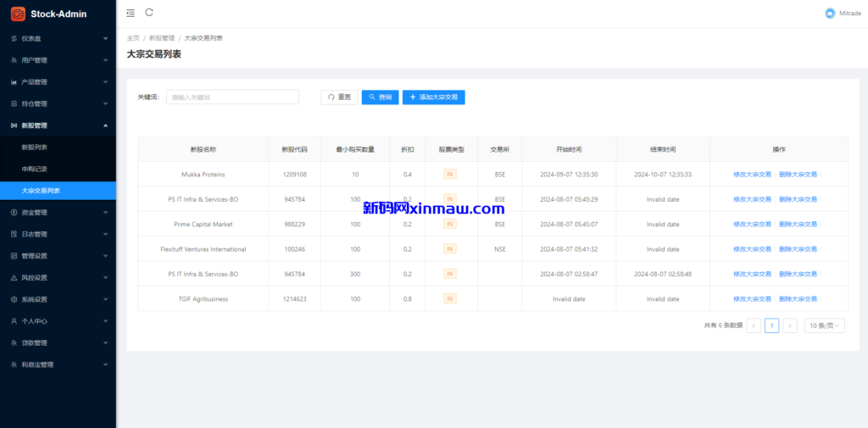The height and width of the screenshot is (428, 868).
Task: Click 删除大宗交易 for TGIF Agribusiness
Action: click(798, 299)
